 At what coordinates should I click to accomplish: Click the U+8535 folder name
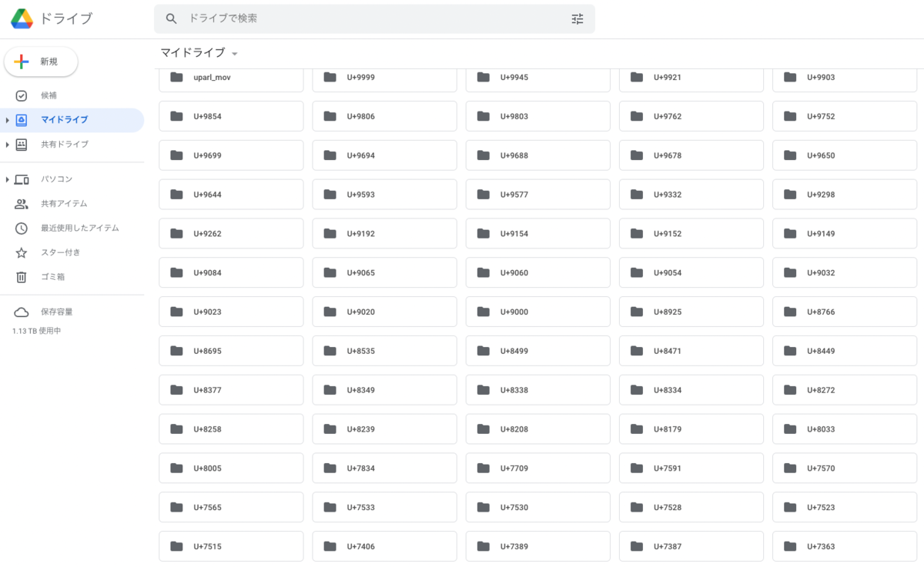coord(361,352)
